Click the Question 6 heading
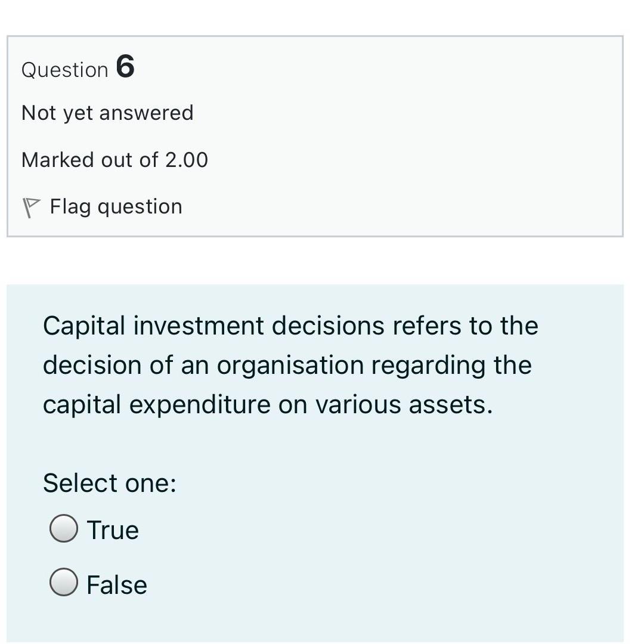This screenshot has width=644, height=644. (x=78, y=68)
